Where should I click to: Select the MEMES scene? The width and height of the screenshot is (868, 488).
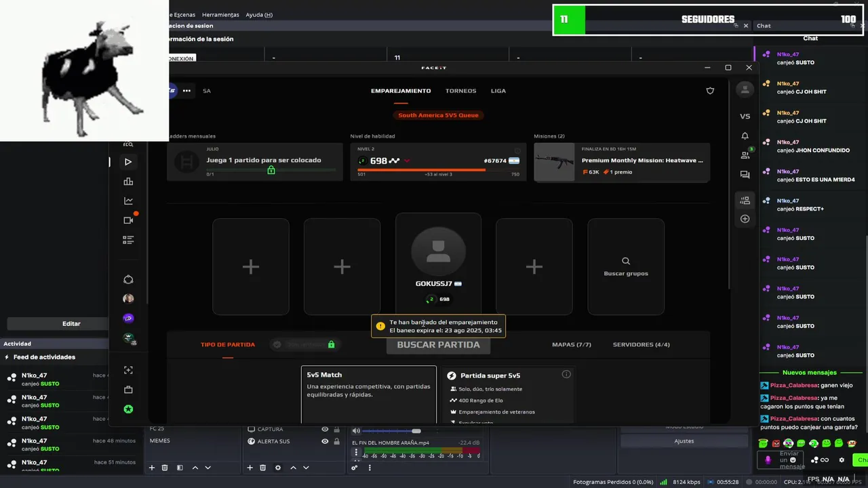point(160,441)
